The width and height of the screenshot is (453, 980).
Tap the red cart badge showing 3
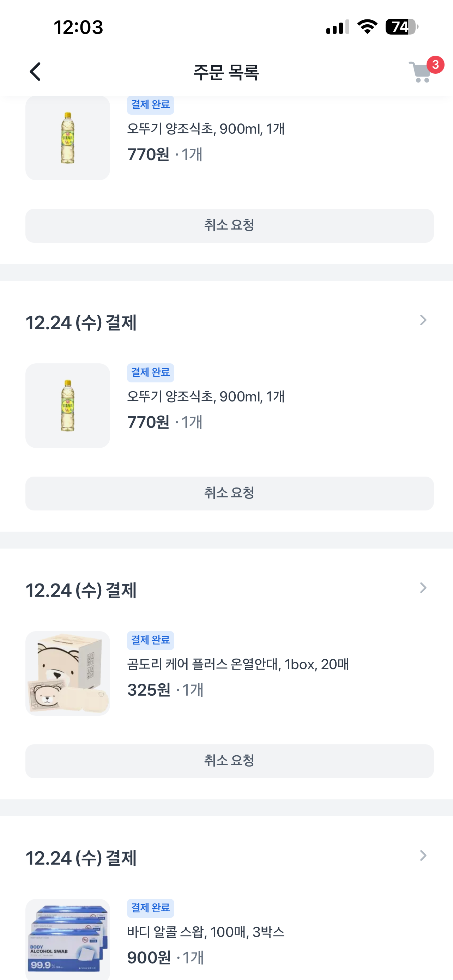point(435,65)
